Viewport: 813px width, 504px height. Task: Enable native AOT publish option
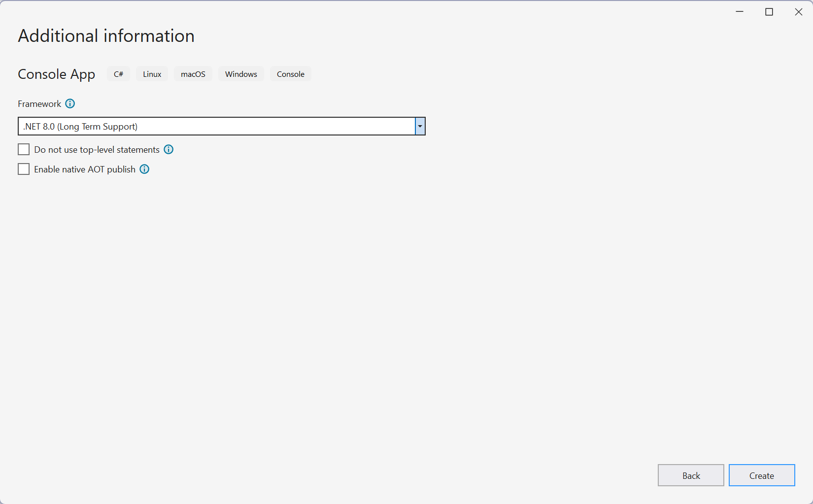click(24, 168)
